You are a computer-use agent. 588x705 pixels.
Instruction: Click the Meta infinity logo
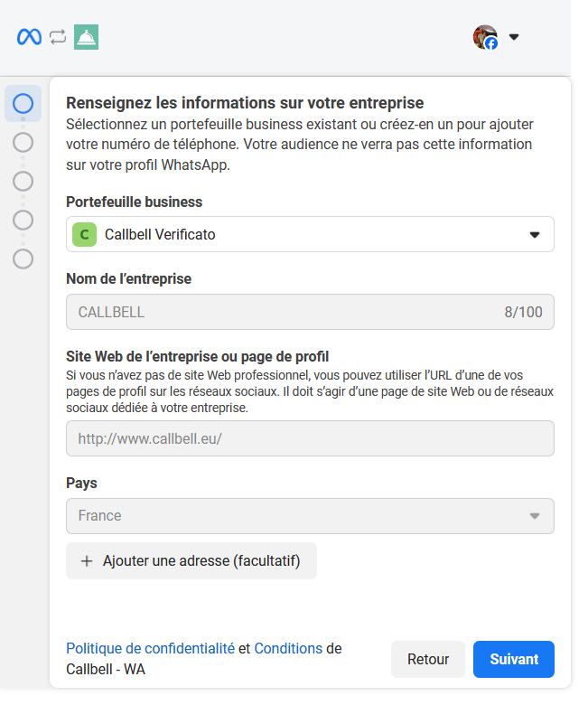(29, 37)
